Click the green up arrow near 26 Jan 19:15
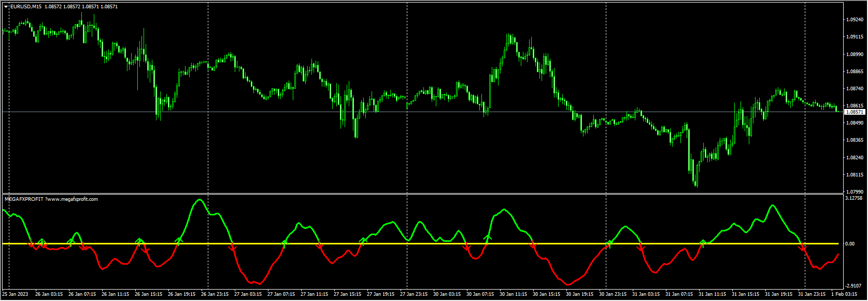This screenshot has width=868, height=301. pyautogui.click(x=179, y=240)
